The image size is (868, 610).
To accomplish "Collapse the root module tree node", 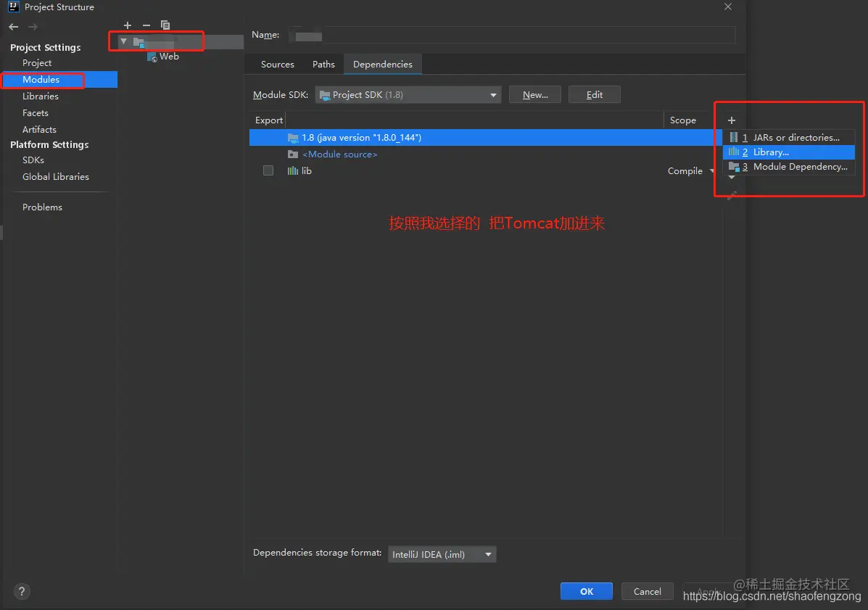I will [123, 41].
